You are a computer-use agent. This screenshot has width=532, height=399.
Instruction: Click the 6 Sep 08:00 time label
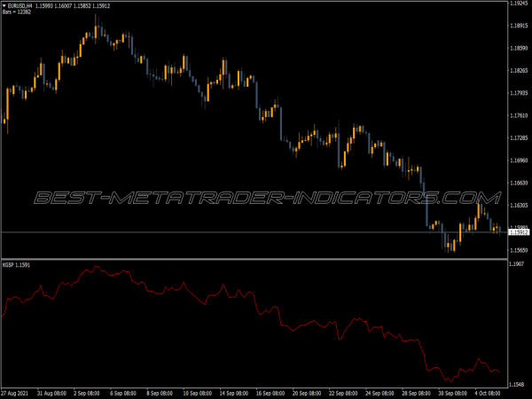pyautogui.click(x=123, y=394)
